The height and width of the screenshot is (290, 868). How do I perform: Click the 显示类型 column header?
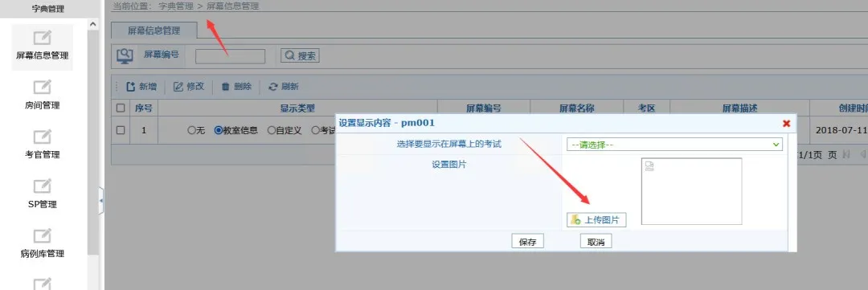point(298,108)
